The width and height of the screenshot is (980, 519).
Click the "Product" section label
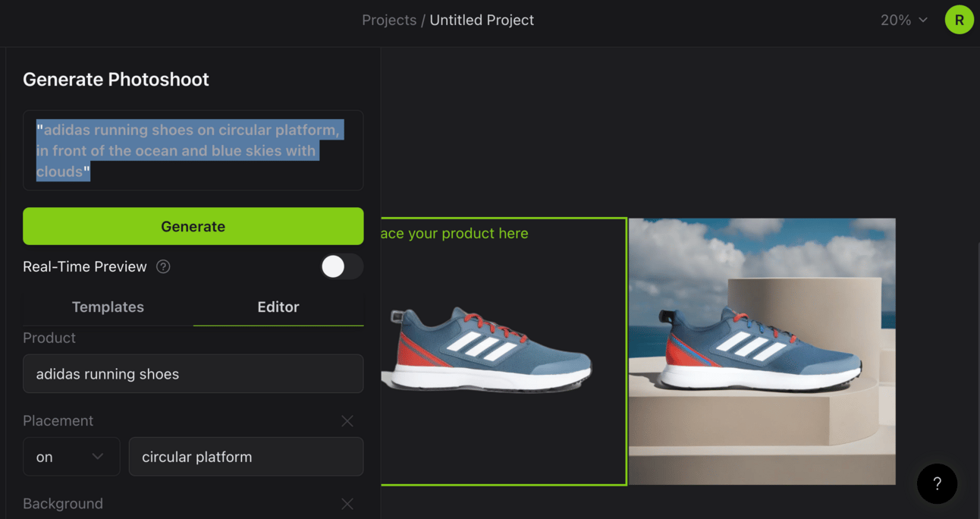tap(49, 338)
